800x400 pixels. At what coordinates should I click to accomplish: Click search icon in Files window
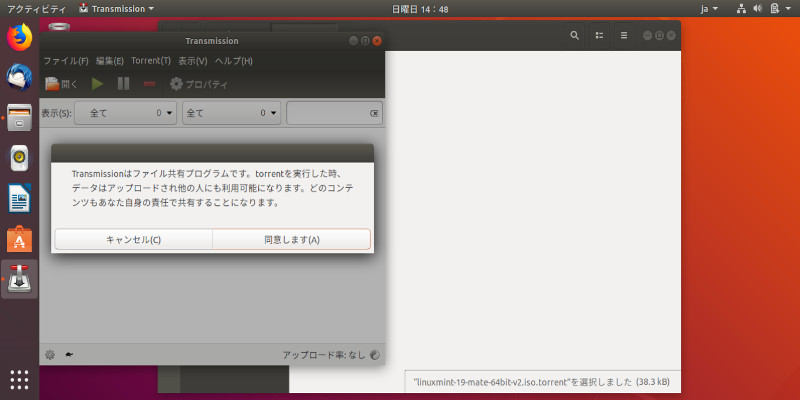(x=574, y=35)
